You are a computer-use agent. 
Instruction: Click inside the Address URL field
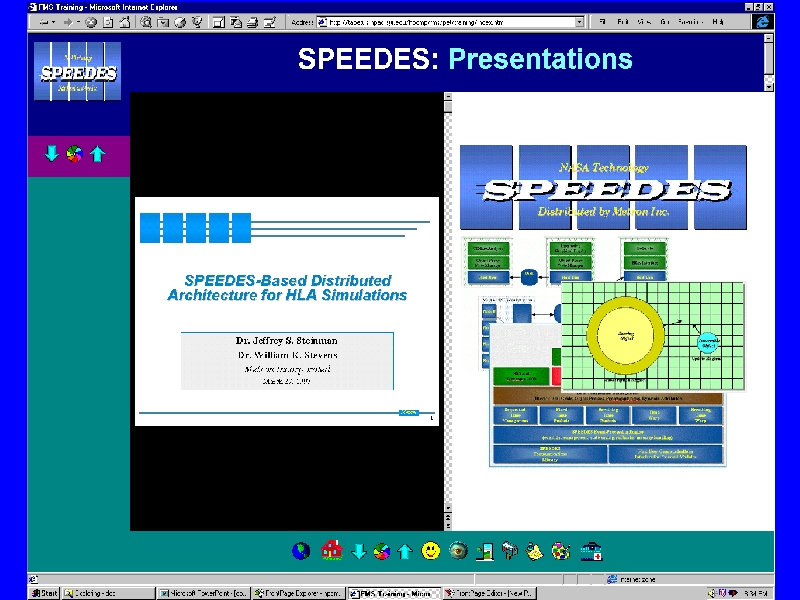click(x=451, y=22)
